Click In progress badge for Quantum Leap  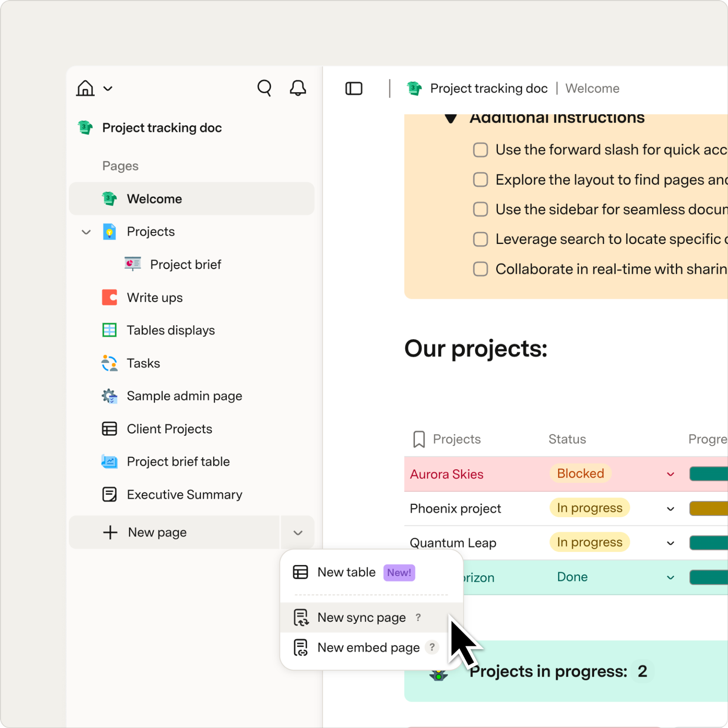[x=589, y=542]
